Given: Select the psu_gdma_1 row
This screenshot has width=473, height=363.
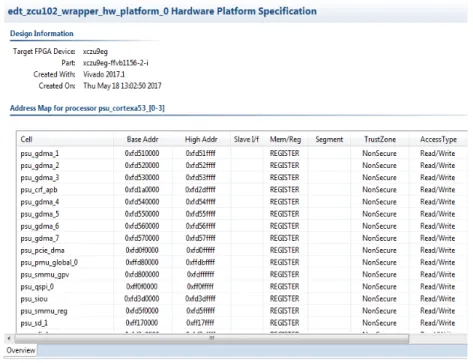Looking at the screenshot, I should (242, 153).
